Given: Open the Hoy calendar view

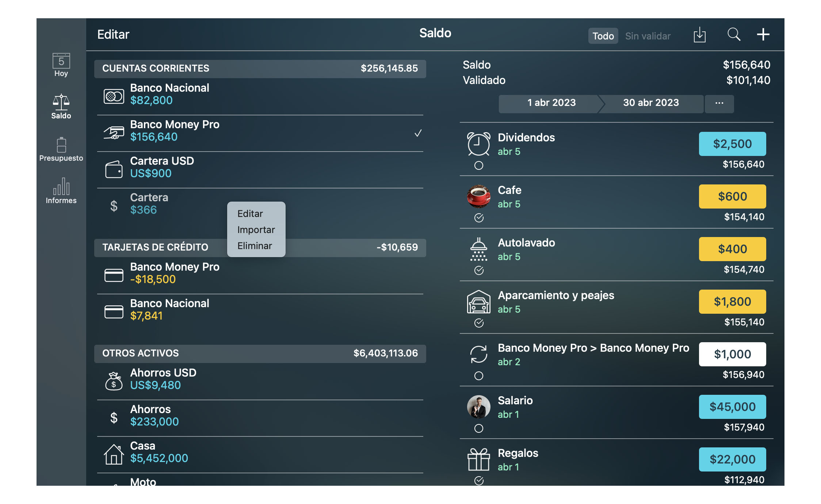Looking at the screenshot, I should coord(61,65).
